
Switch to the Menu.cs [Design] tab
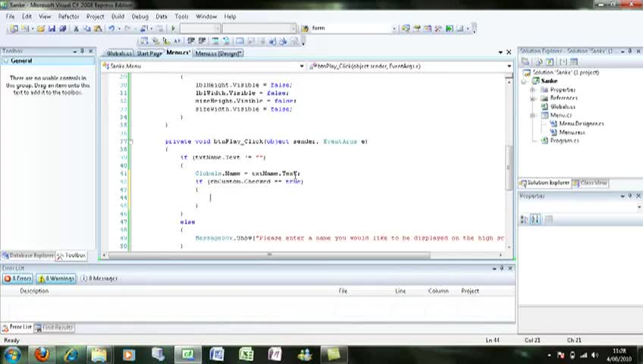(x=218, y=53)
